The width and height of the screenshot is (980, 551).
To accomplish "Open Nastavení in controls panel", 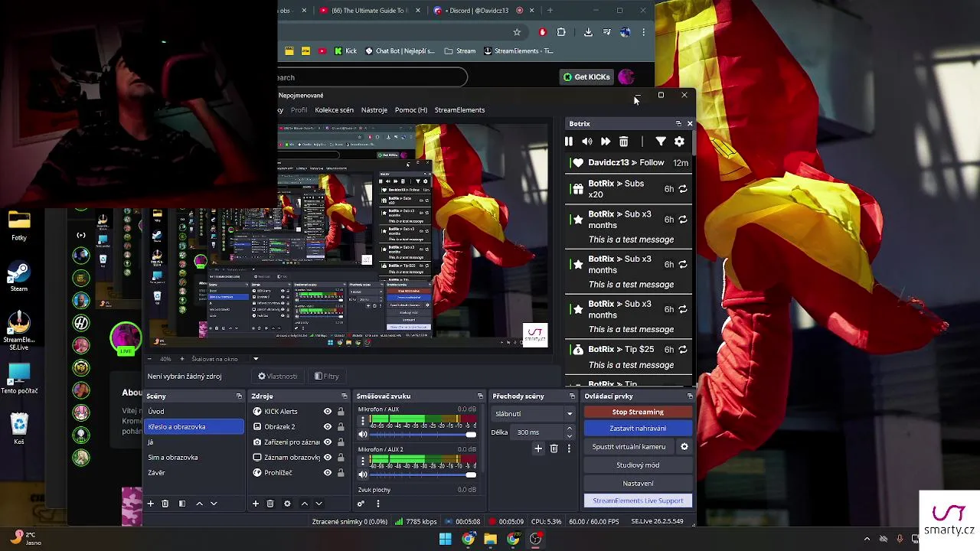I will tap(638, 484).
